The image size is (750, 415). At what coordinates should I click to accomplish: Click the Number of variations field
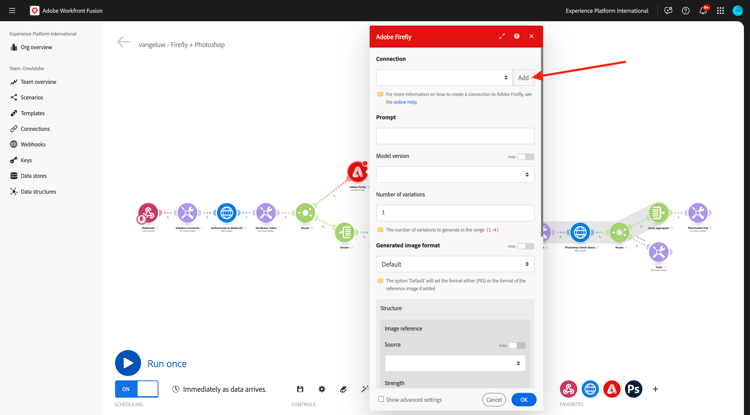[x=455, y=213]
